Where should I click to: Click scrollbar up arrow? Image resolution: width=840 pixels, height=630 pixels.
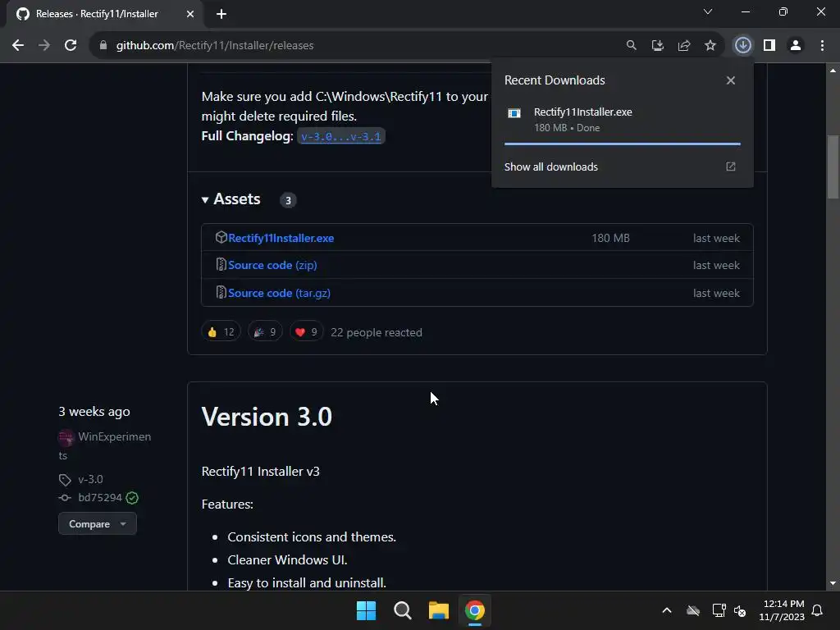(833, 71)
